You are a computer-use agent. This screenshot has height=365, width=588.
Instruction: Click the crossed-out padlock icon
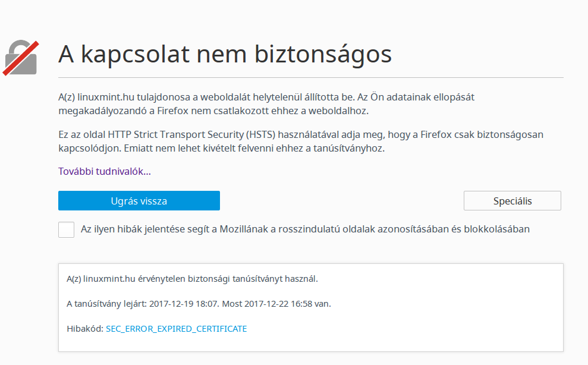pyautogui.click(x=21, y=58)
